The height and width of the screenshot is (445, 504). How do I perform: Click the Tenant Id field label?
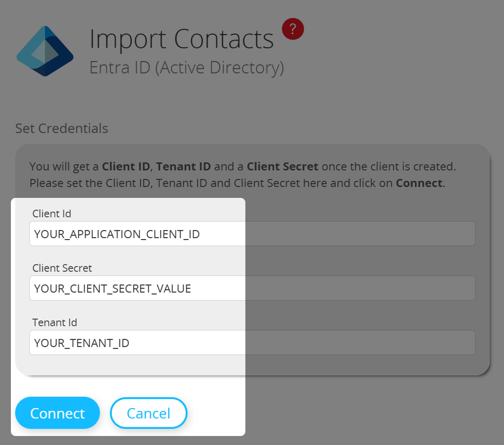(x=54, y=322)
